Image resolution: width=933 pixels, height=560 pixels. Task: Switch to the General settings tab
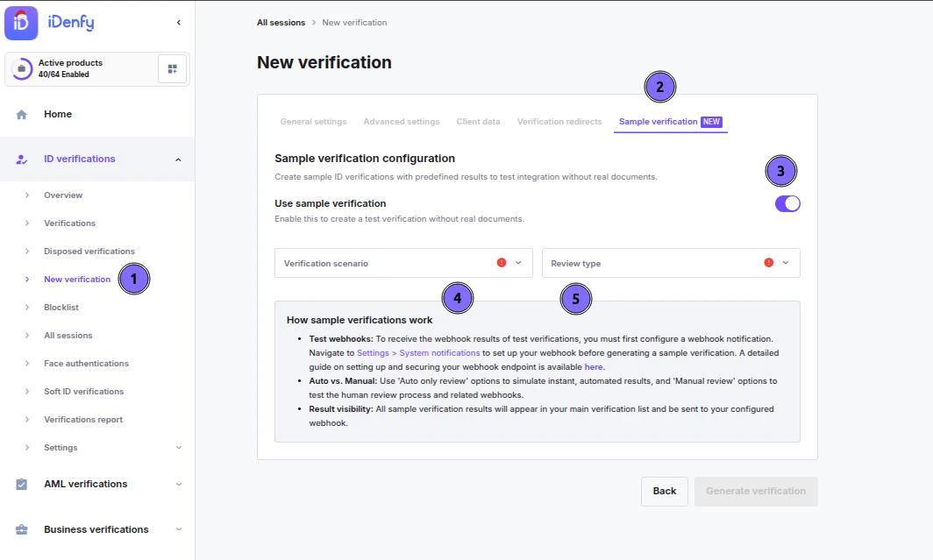tap(313, 122)
